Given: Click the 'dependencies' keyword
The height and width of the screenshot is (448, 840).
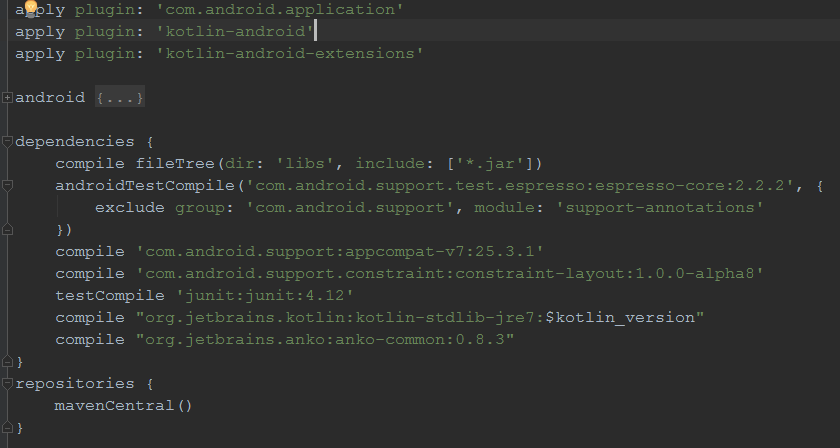Looking at the screenshot, I should (74, 141).
